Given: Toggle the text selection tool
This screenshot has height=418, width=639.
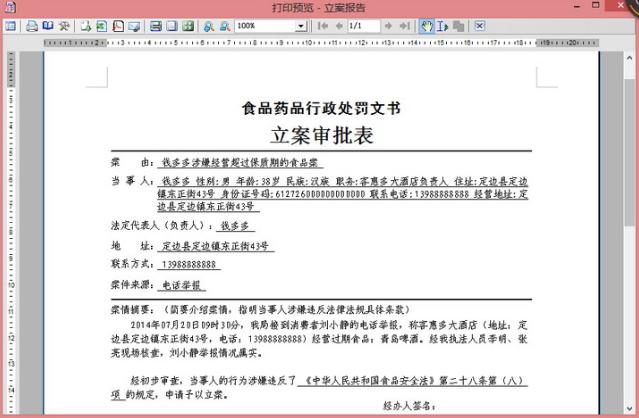Looking at the screenshot, I should (442, 26).
